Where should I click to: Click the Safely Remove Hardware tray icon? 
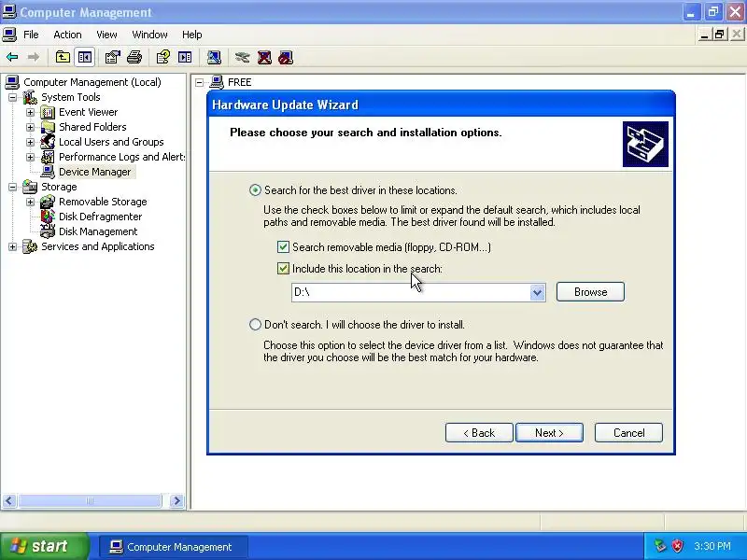pyautogui.click(x=660, y=546)
